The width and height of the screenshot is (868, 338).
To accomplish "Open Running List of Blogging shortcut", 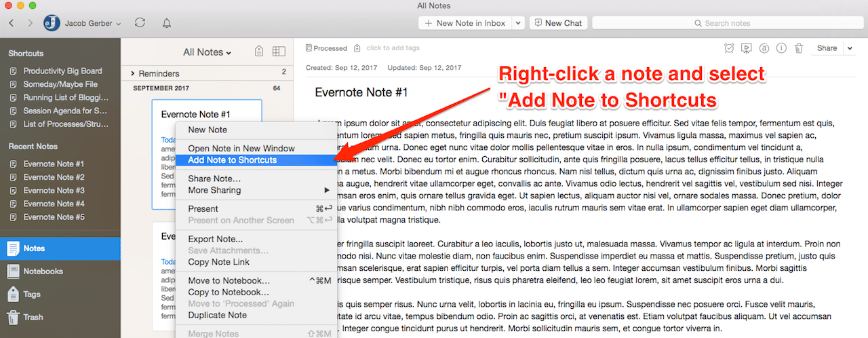I will point(65,98).
